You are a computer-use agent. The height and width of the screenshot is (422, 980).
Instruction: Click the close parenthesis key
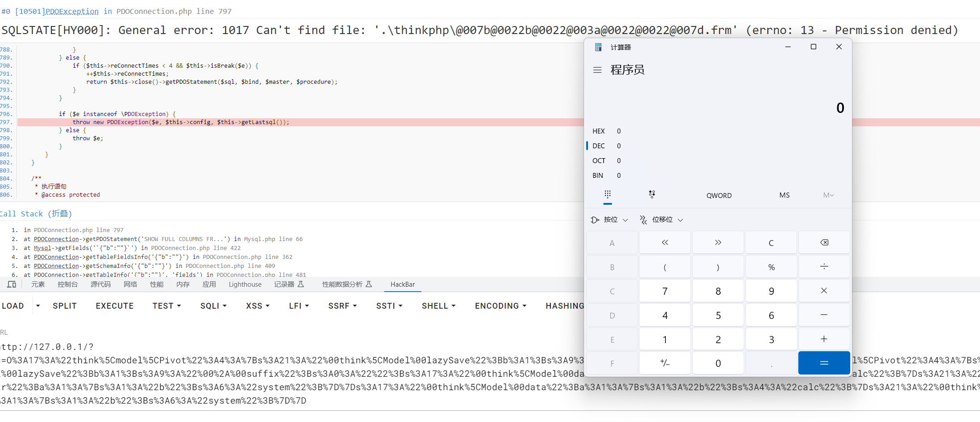tap(718, 267)
